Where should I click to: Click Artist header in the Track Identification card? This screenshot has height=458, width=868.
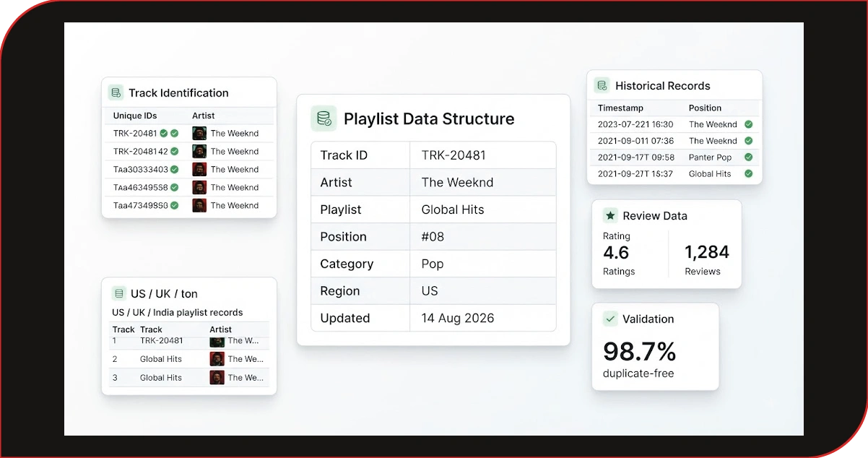(204, 116)
